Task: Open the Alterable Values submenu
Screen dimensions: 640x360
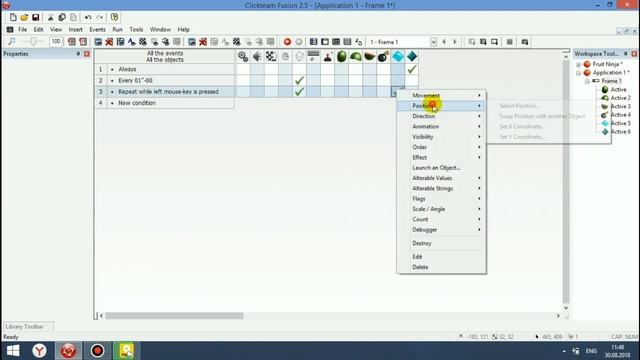Action: tap(442, 178)
